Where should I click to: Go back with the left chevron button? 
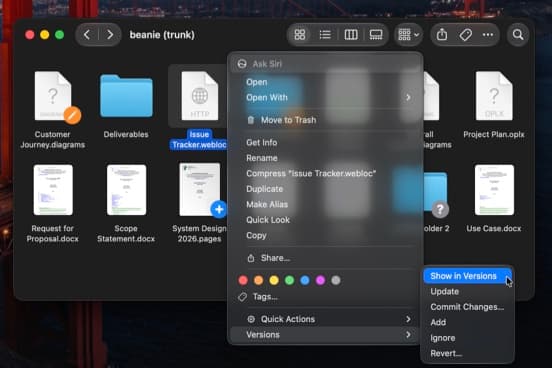[87, 35]
